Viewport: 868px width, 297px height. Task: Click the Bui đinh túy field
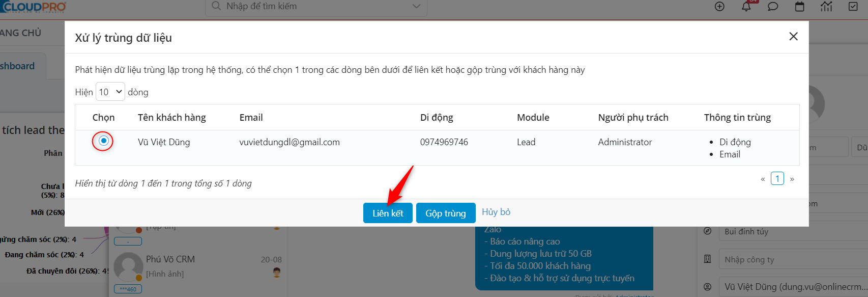pos(793,231)
